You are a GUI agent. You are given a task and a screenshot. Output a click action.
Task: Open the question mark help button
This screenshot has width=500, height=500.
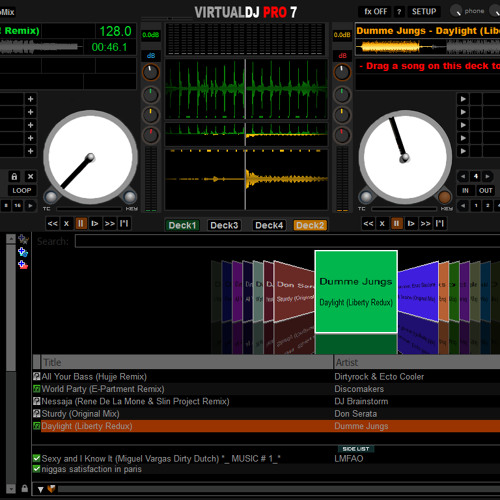[x=399, y=12]
